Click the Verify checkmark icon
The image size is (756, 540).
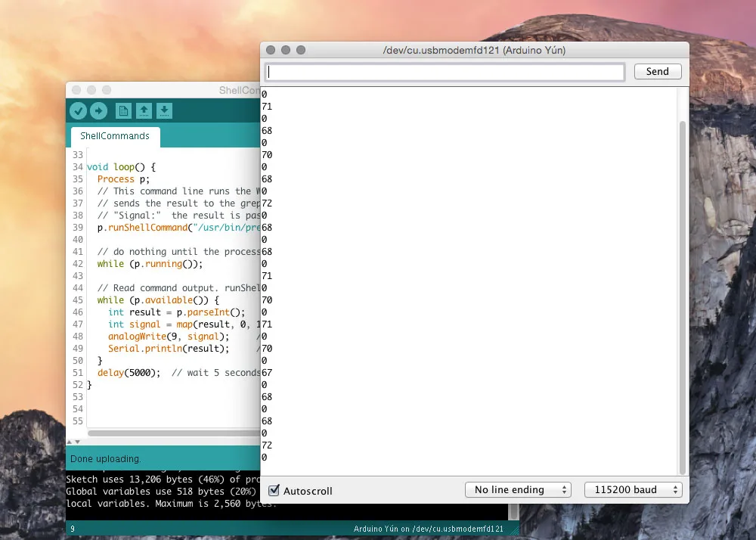tap(78, 111)
